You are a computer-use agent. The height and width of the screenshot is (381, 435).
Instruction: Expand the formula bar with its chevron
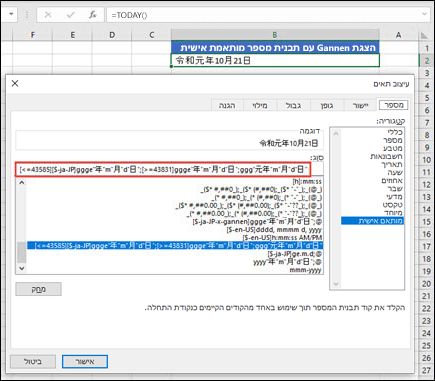point(425,14)
